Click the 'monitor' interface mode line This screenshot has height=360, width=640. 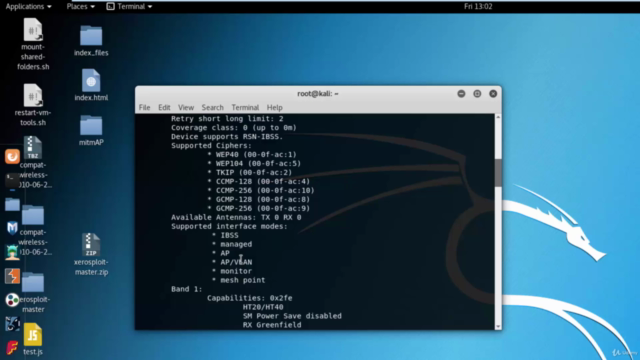[x=231, y=271]
